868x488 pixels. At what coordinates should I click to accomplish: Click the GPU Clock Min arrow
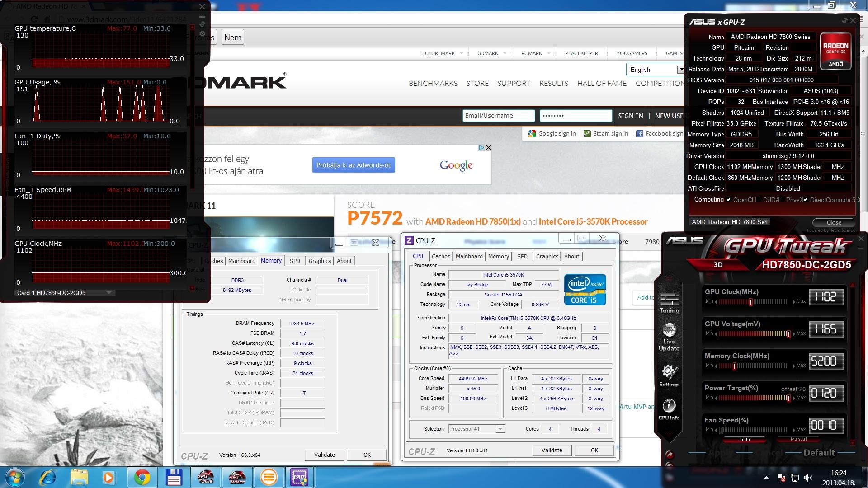pos(716,301)
